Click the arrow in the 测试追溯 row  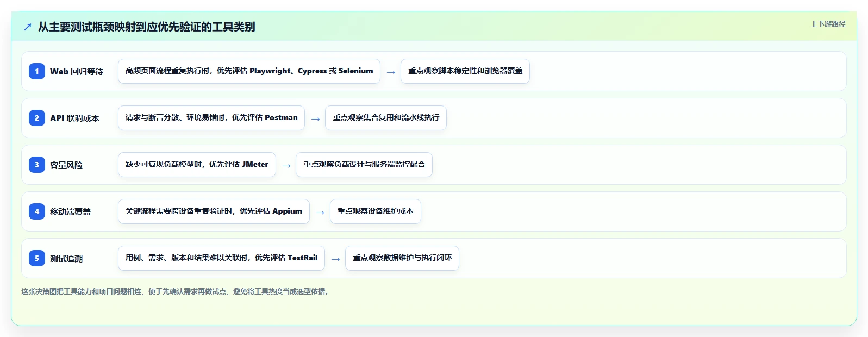point(335,259)
